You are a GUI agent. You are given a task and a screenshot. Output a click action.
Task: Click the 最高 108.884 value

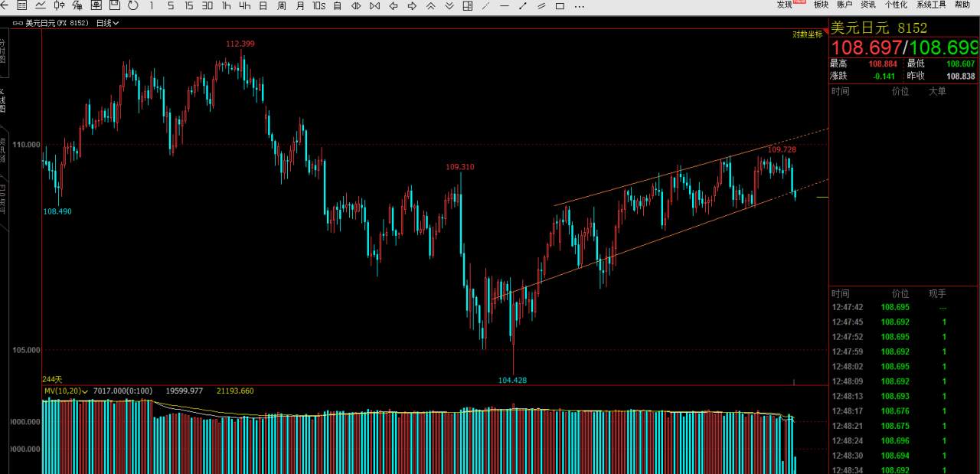(884, 64)
